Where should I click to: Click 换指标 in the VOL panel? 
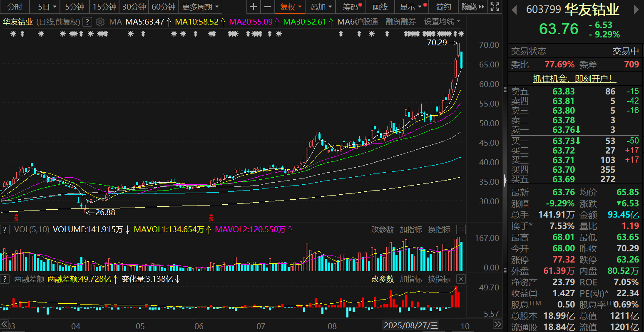pos(439,230)
